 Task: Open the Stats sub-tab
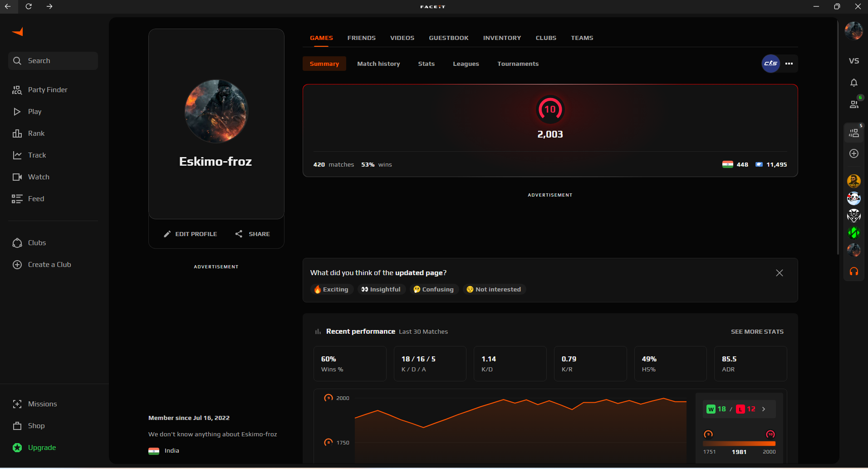click(427, 64)
